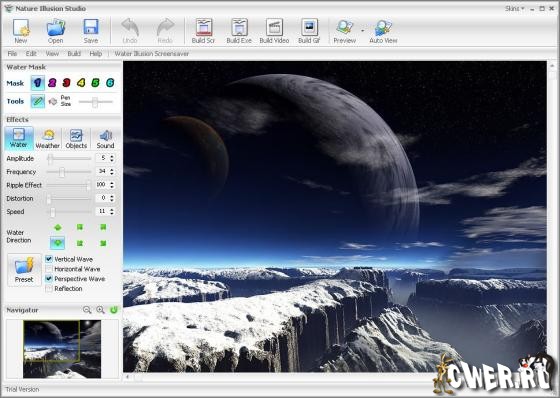560x398 pixels.
Task: Select the pen drawing tool
Action: (38, 101)
